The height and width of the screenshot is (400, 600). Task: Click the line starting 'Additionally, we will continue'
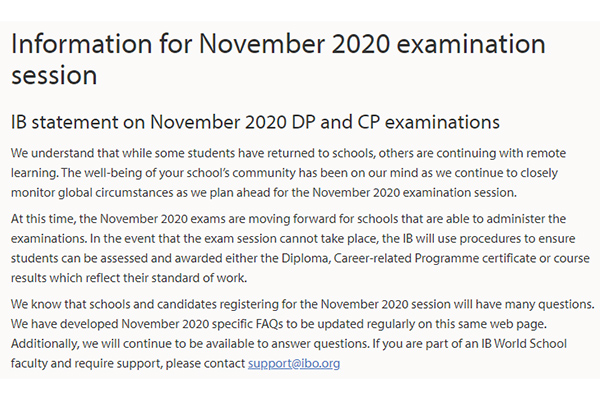[289, 343]
